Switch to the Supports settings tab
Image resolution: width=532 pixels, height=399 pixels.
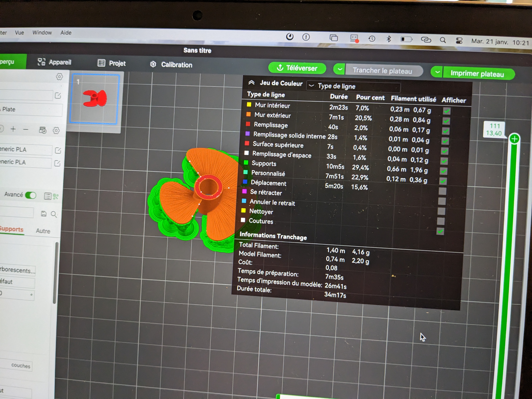point(11,229)
